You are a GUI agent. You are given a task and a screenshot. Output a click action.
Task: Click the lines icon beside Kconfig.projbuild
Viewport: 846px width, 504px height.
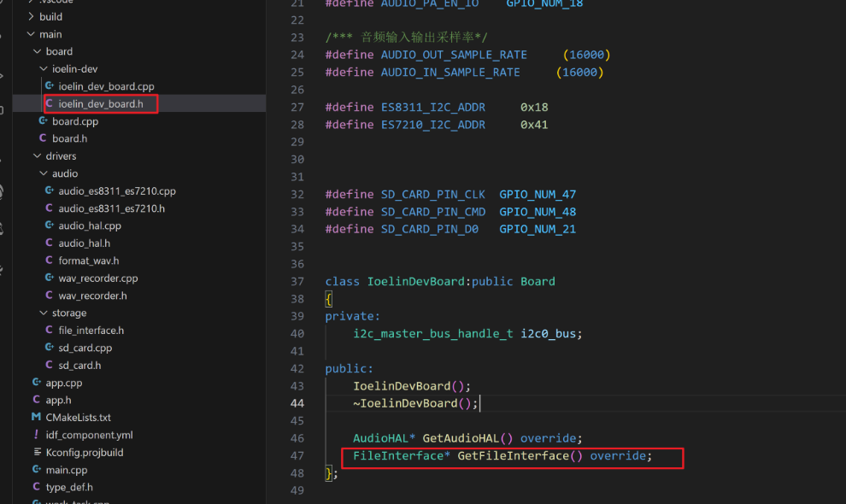tap(38, 452)
